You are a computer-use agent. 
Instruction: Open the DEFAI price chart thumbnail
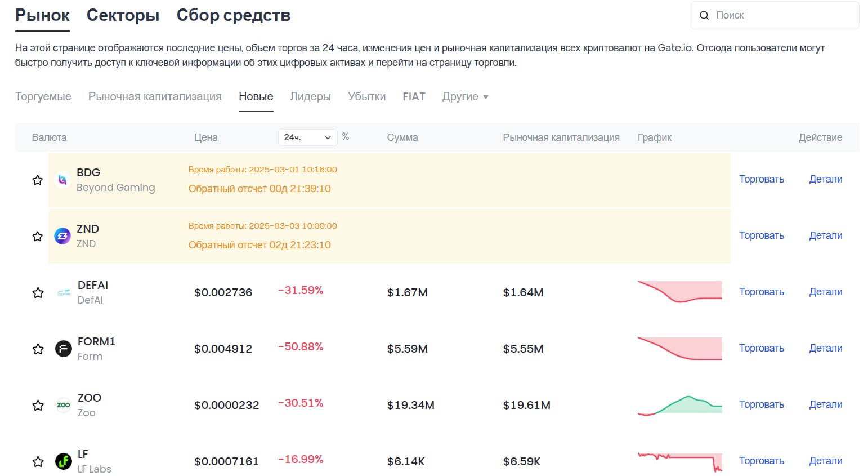[x=680, y=292]
